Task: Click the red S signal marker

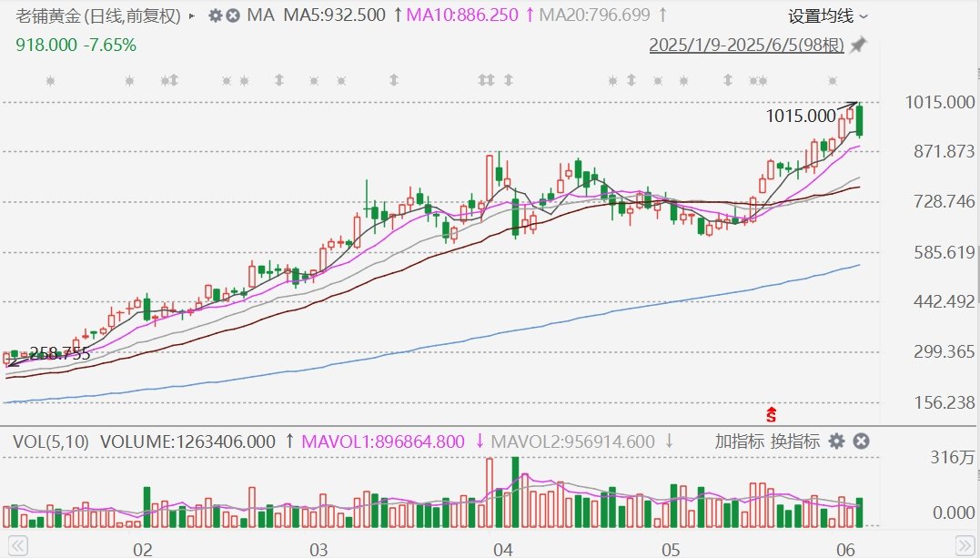Action: point(772,415)
